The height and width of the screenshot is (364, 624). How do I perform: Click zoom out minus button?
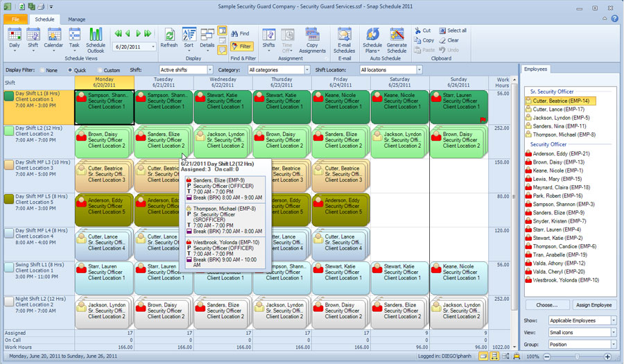point(547,356)
